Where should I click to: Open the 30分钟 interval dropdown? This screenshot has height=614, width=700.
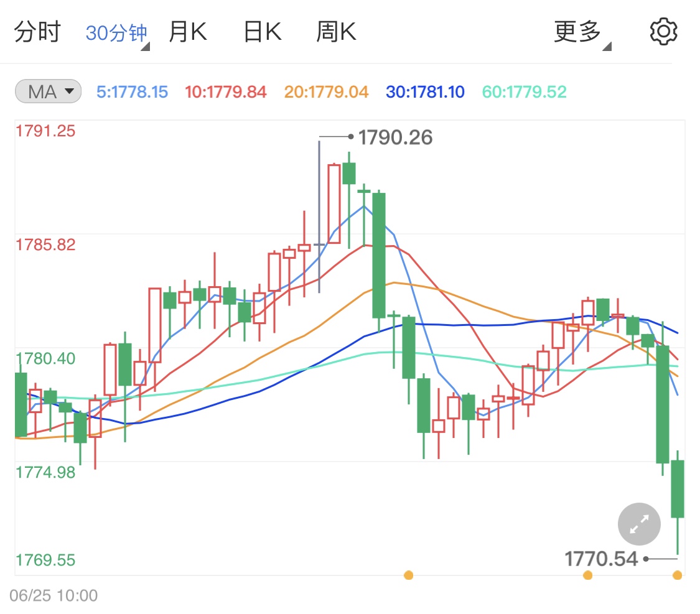click(118, 34)
